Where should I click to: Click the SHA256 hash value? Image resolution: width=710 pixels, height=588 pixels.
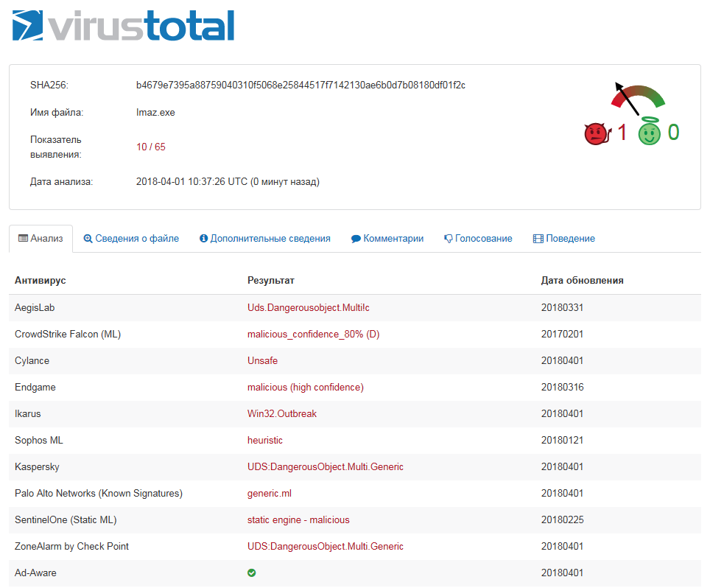300,85
